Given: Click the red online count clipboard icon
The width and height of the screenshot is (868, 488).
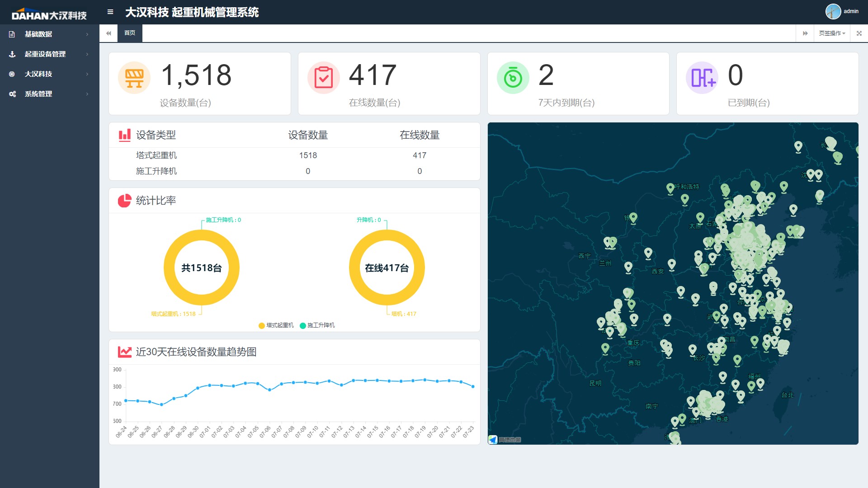Looking at the screenshot, I should 324,78.
